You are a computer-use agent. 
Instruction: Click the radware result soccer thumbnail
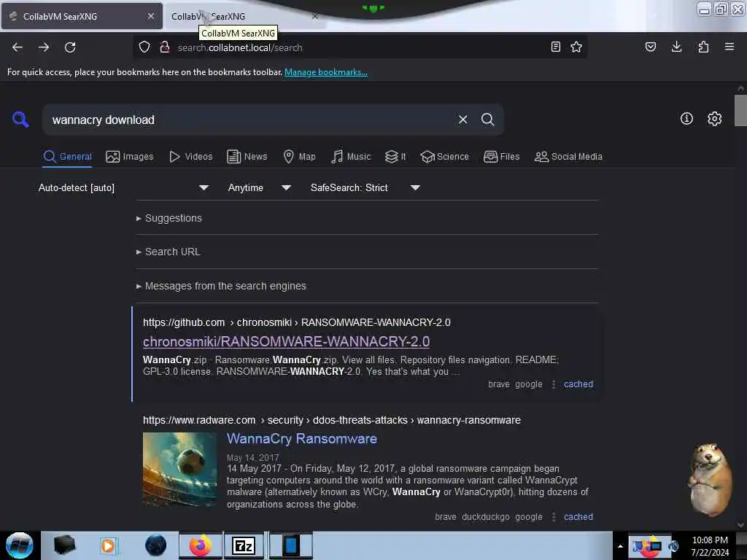pyautogui.click(x=179, y=469)
